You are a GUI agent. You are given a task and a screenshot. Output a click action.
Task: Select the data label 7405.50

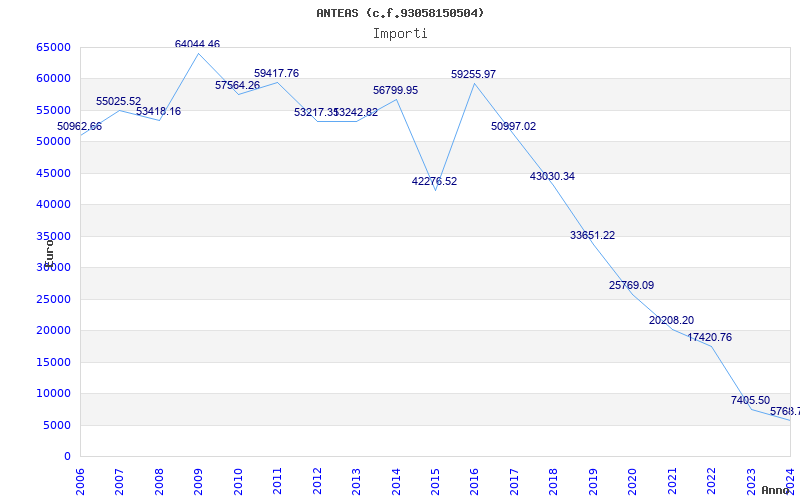pos(751,401)
